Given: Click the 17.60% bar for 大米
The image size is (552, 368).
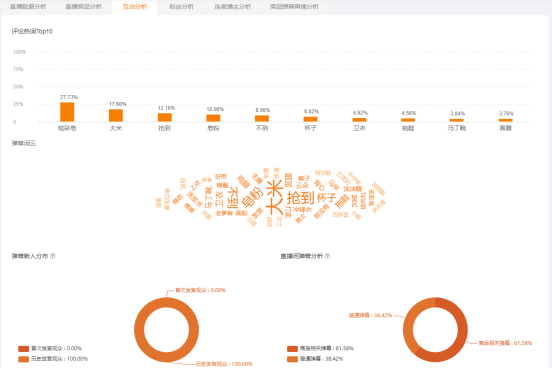Looking at the screenshot, I should (x=116, y=116).
